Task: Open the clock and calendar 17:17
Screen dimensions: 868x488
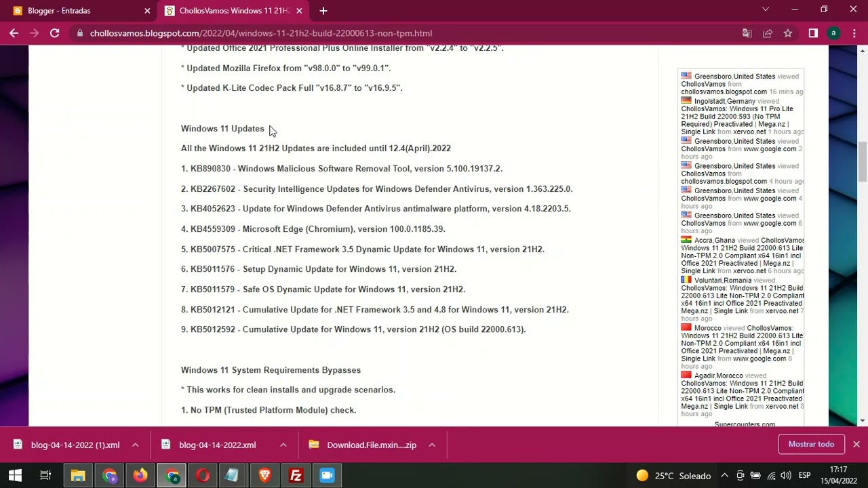Action: tap(838, 475)
